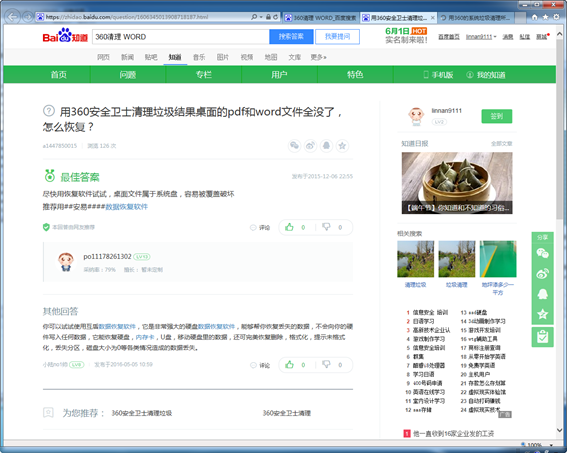Click WeChat icon in green share sidebar
Image resolution: width=567 pixels, height=453 pixels.
pyautogui.click(x=542, y=253)
